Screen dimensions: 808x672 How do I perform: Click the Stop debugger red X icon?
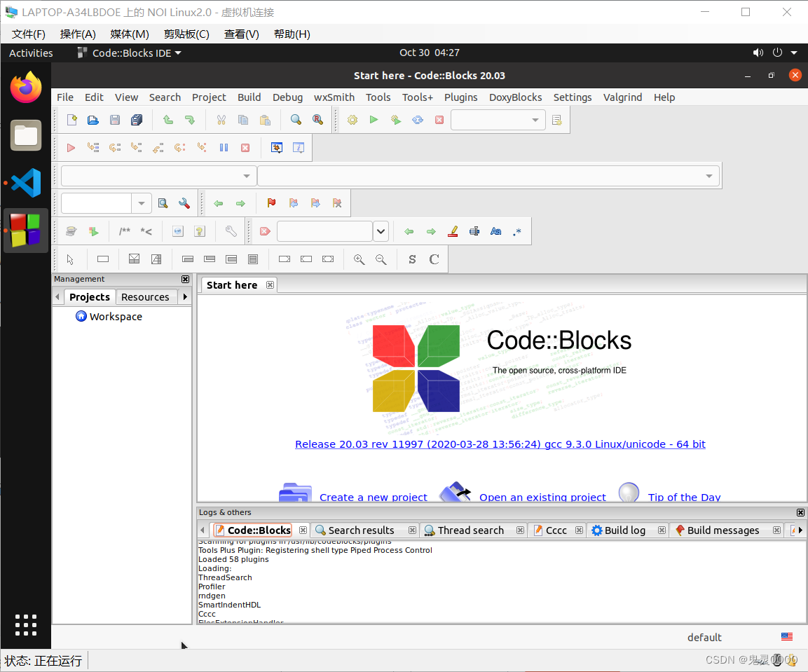245,148
